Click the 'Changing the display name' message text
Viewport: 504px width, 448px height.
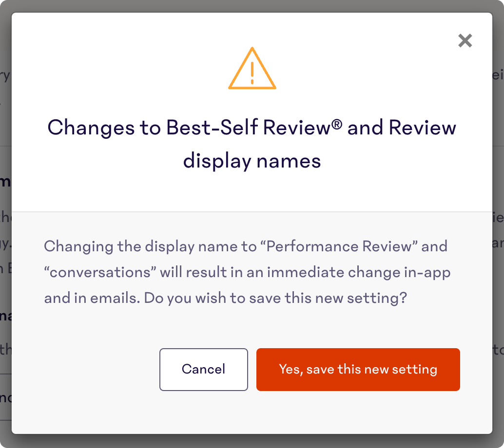pyautogui.click(x=247, y=272)
